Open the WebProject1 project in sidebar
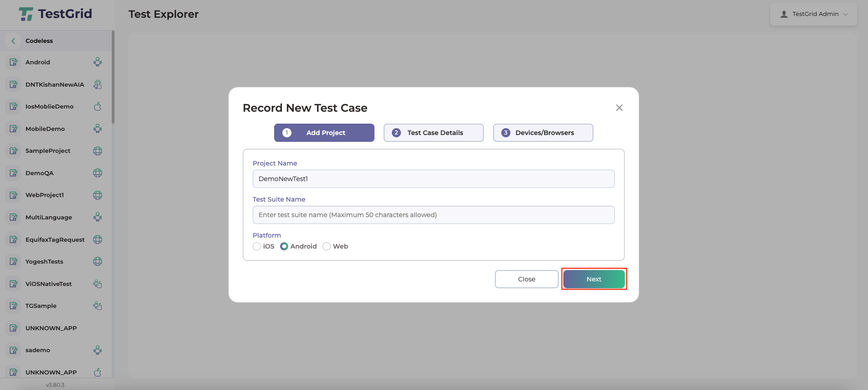 (45, 195)
